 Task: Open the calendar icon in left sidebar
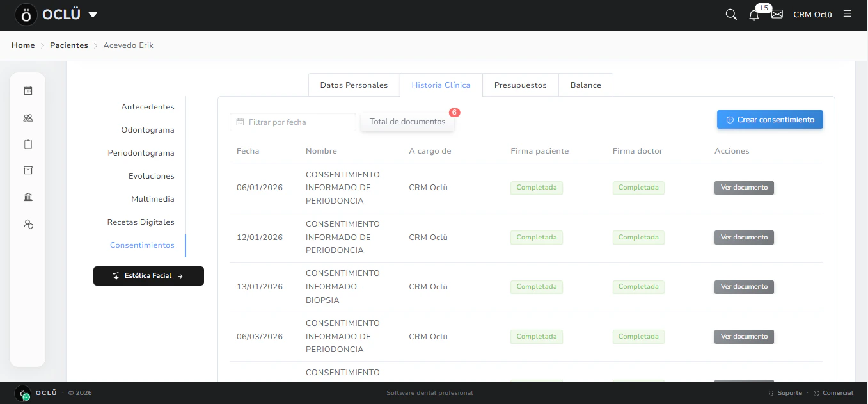tap(28, 91)
